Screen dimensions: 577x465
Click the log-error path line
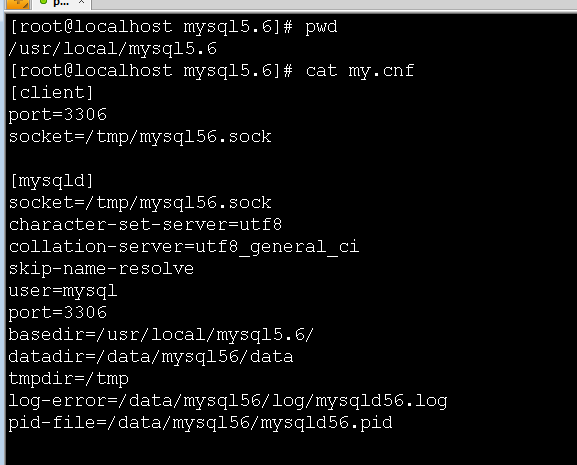[228, 401]
